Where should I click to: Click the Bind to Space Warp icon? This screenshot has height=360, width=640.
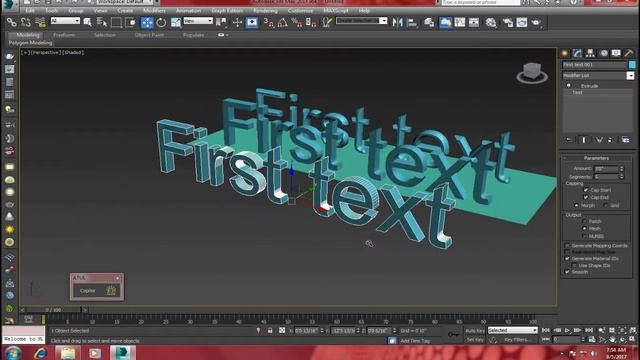[x=40, y=22]
